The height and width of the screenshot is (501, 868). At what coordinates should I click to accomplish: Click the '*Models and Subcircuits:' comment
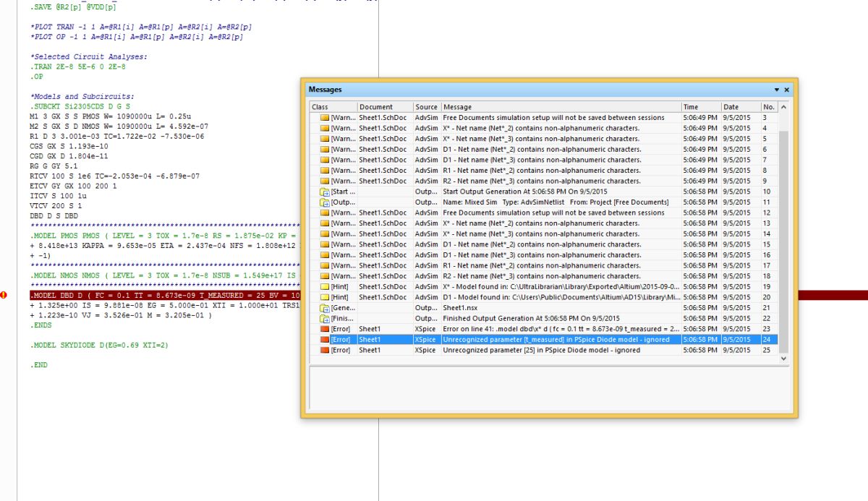pyautogui.click(x=82, y=96)
